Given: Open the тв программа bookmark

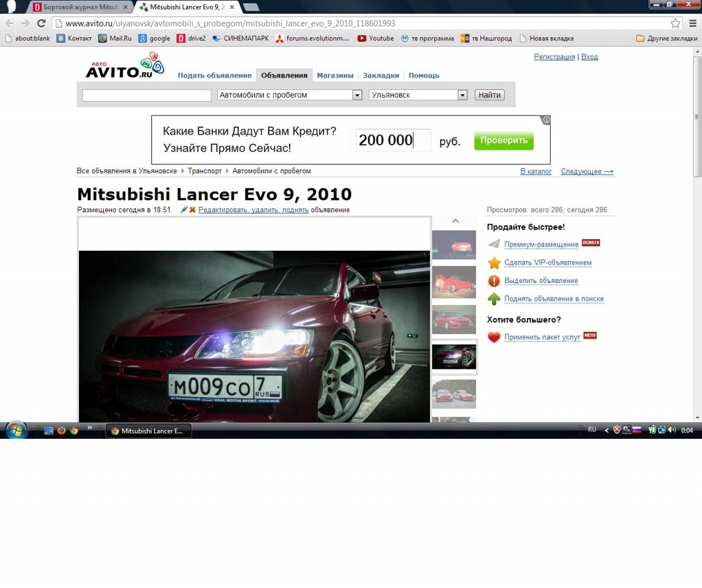Looking at the screenshot, I should (427, 39).
